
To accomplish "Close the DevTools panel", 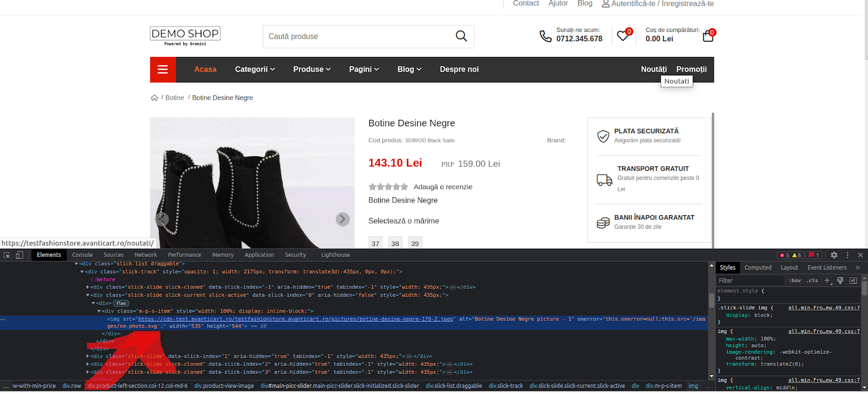I will (860, 255).
